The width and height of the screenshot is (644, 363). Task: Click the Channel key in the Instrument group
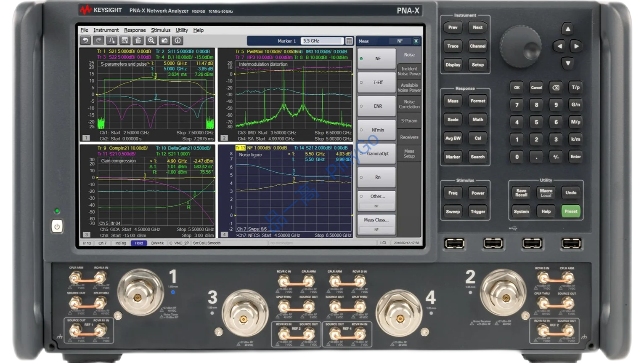[478, 46]
